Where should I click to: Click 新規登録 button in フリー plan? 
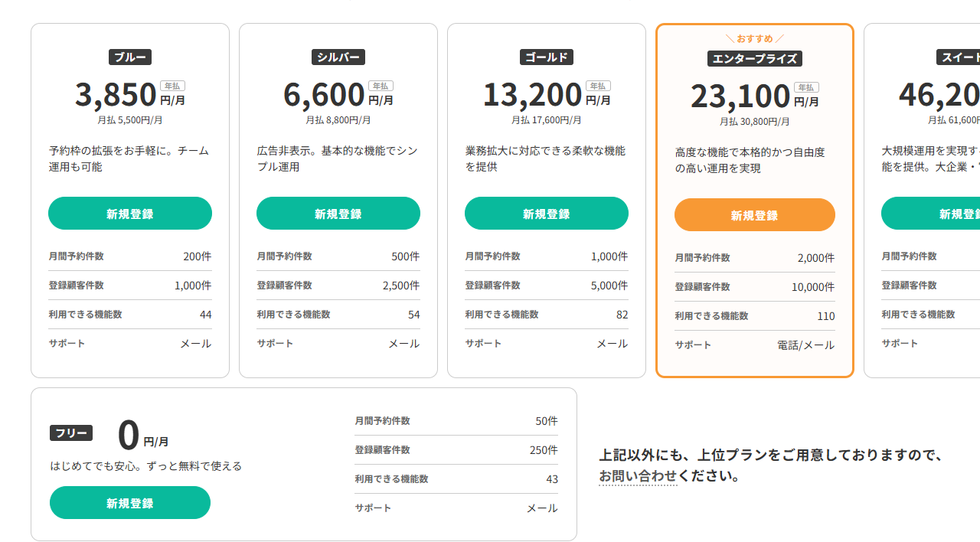click(130, 503)
